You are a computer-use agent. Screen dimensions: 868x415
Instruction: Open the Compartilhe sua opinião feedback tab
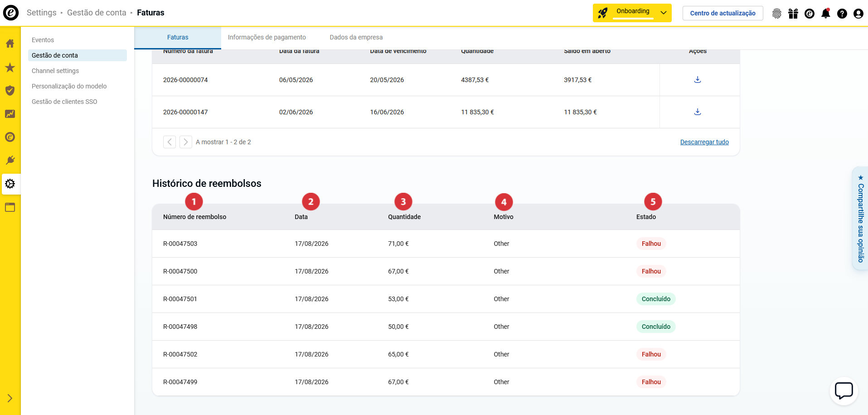[860, 219]
